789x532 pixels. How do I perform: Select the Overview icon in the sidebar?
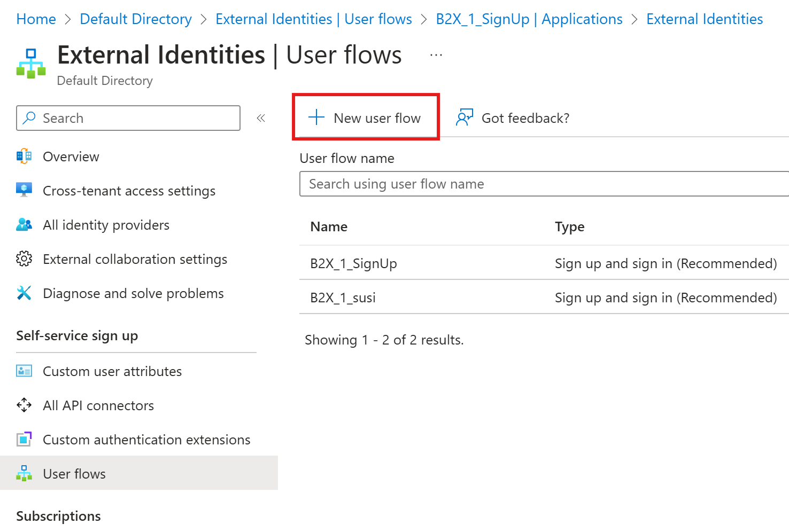(24, 157)
